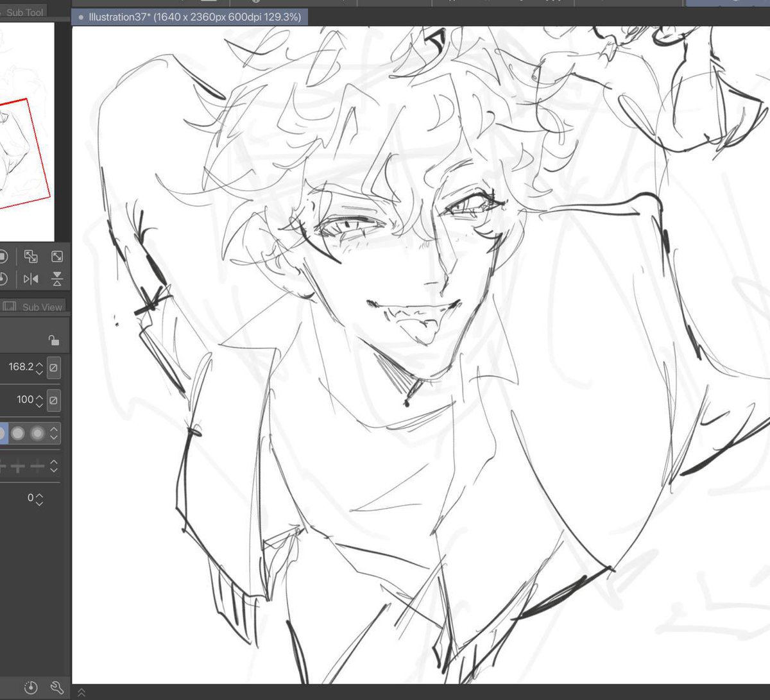Click the opacity value 100 field
Viewport: 770px width, 700px height.
point(25,400)
